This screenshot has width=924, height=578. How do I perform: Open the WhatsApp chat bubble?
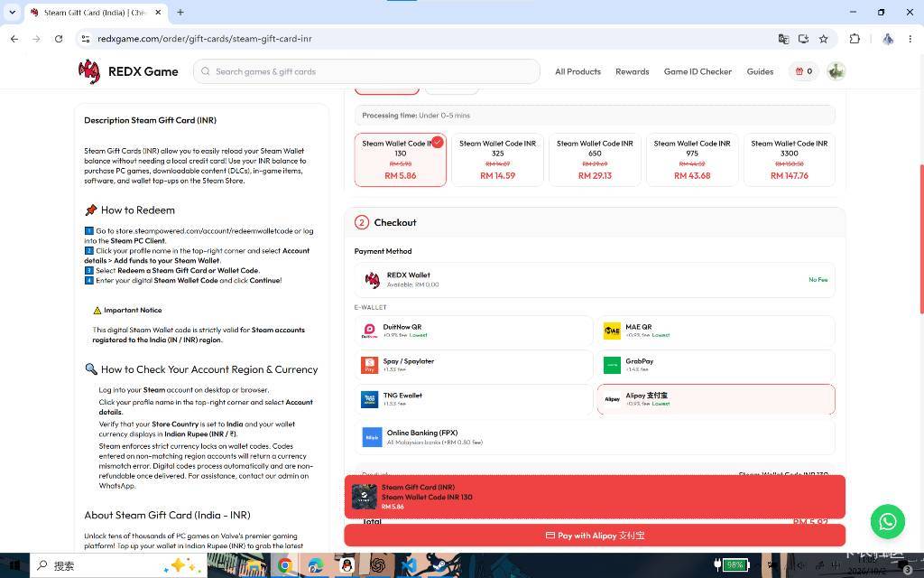pyautogui.click(x=888, y=521)
